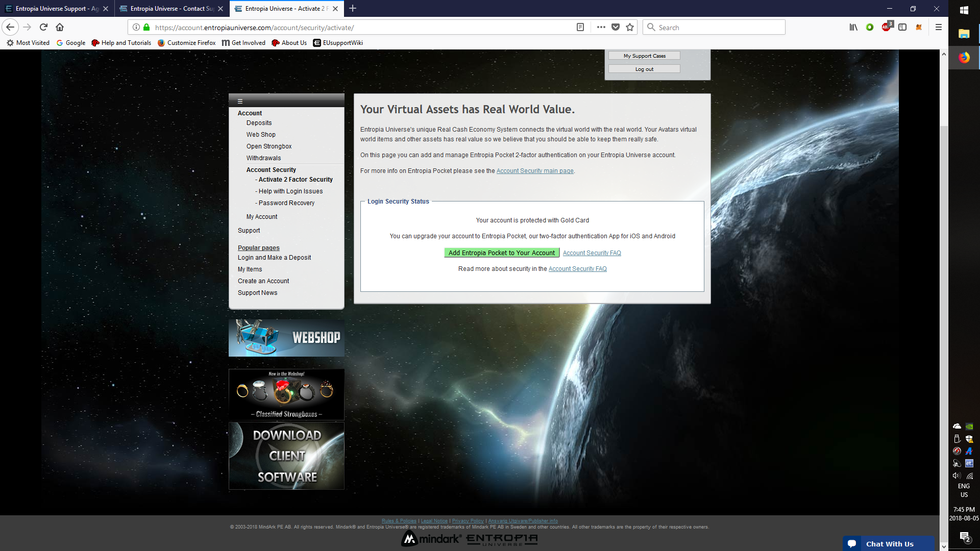The width and height of the screenshot is (980, 551).
Task: Select Open Strongbox in sidebar
Action: [x=269, y=146]
